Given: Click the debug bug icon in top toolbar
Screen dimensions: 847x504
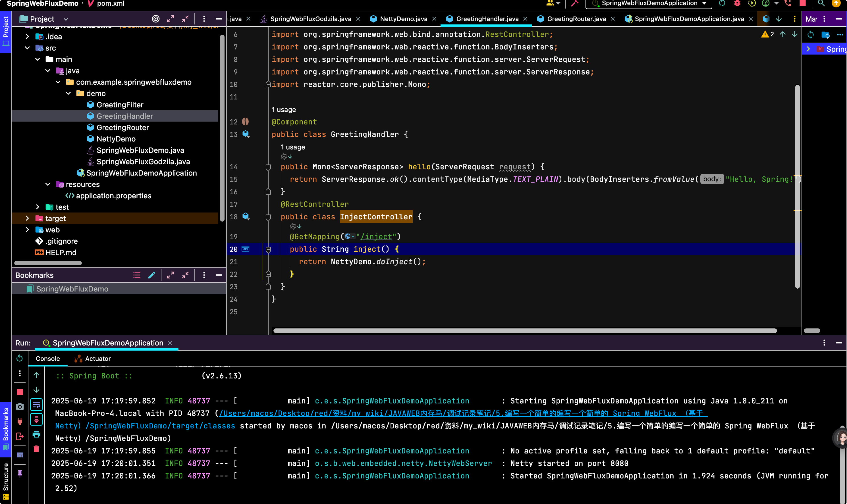Looking at the screenshot, I should [737, 4].
